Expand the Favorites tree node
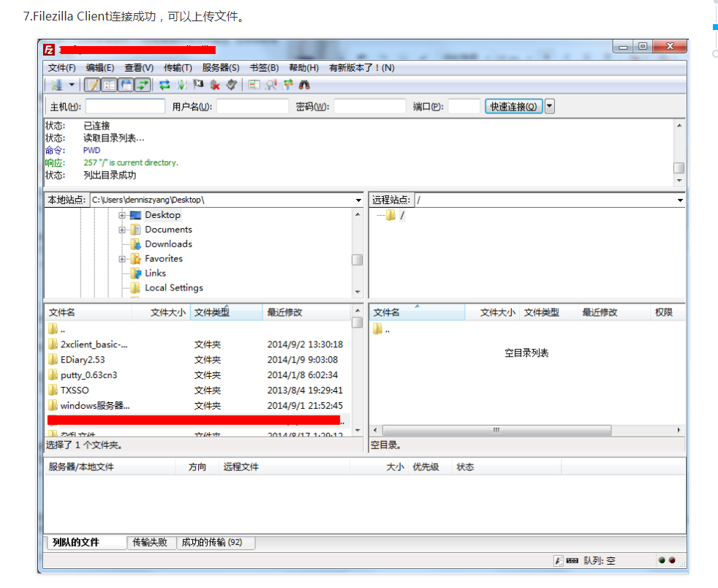 tap(122, 259)
